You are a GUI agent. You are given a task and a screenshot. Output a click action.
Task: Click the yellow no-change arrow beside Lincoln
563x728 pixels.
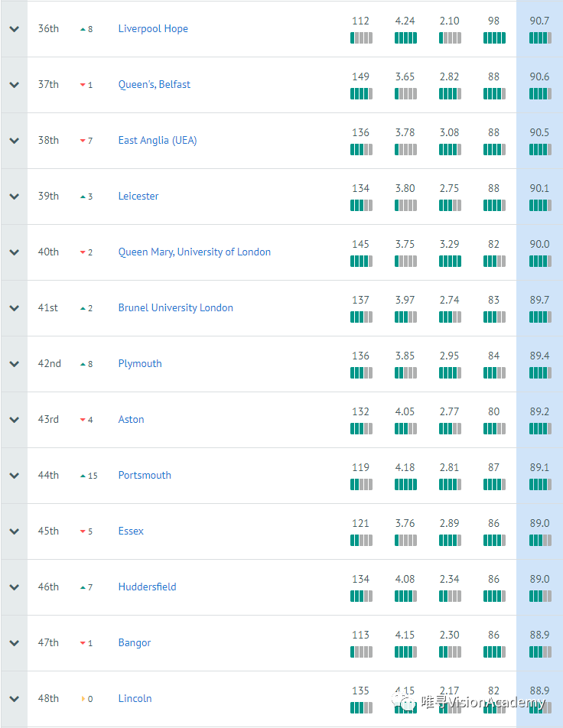(83, 699)
